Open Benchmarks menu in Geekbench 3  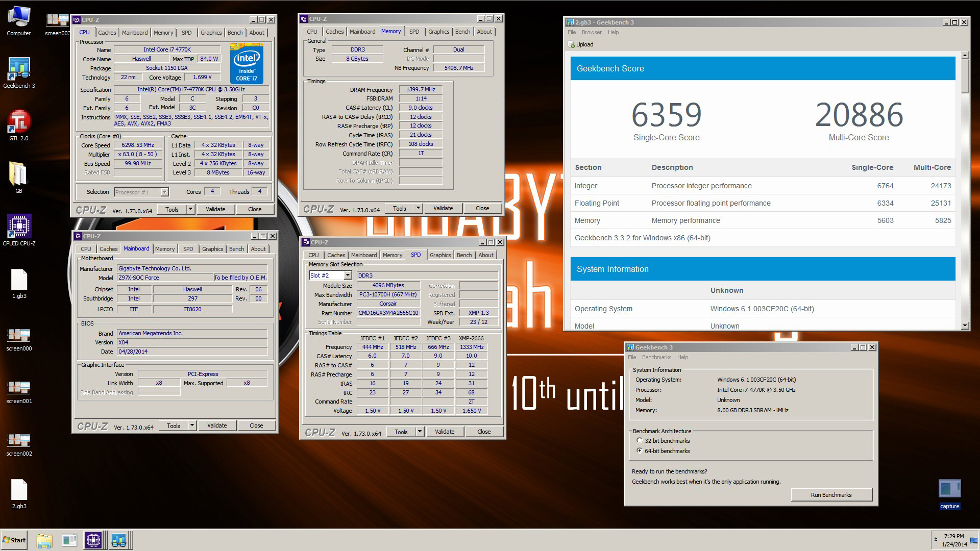point(656,357)
